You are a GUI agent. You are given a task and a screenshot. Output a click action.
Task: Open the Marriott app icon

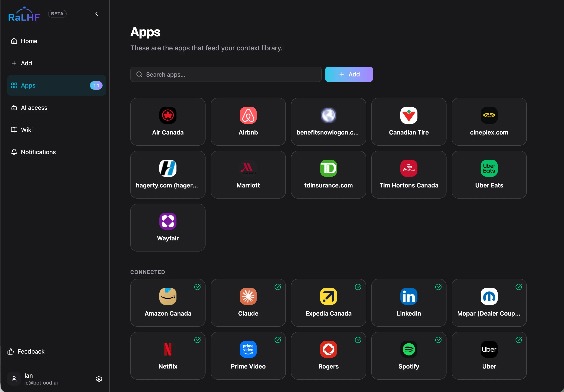(x=248, y=168)
